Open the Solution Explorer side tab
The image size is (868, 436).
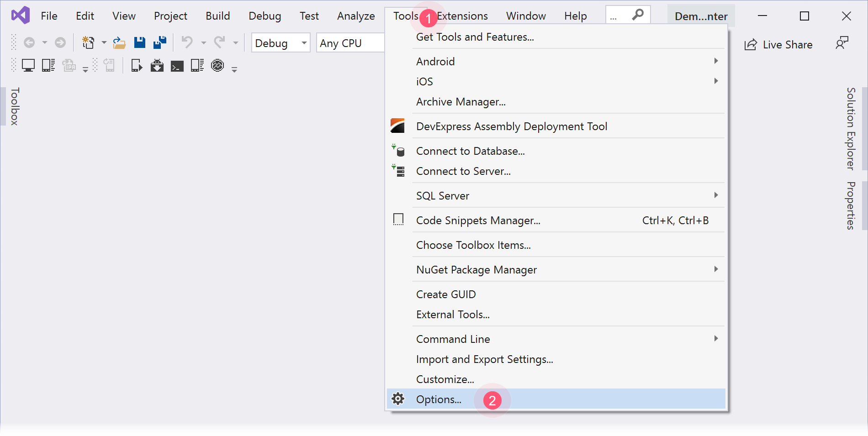[x=851, y=129]
